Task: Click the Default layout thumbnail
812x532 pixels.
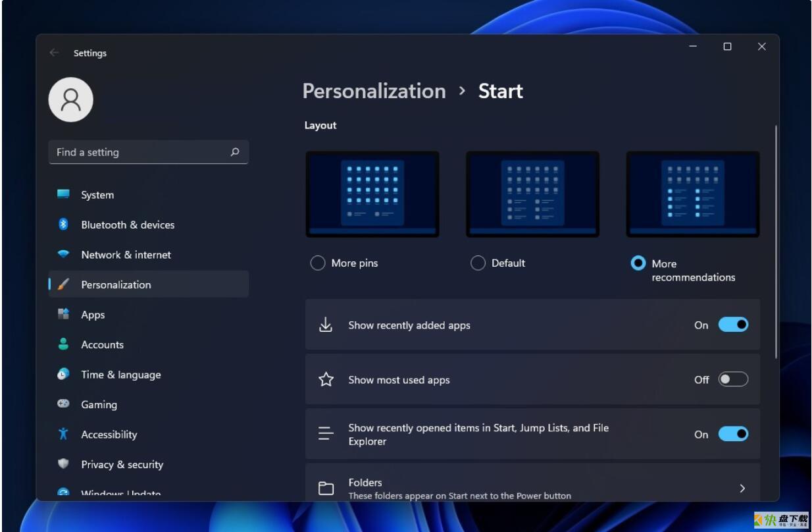Action: pos(532,194)
